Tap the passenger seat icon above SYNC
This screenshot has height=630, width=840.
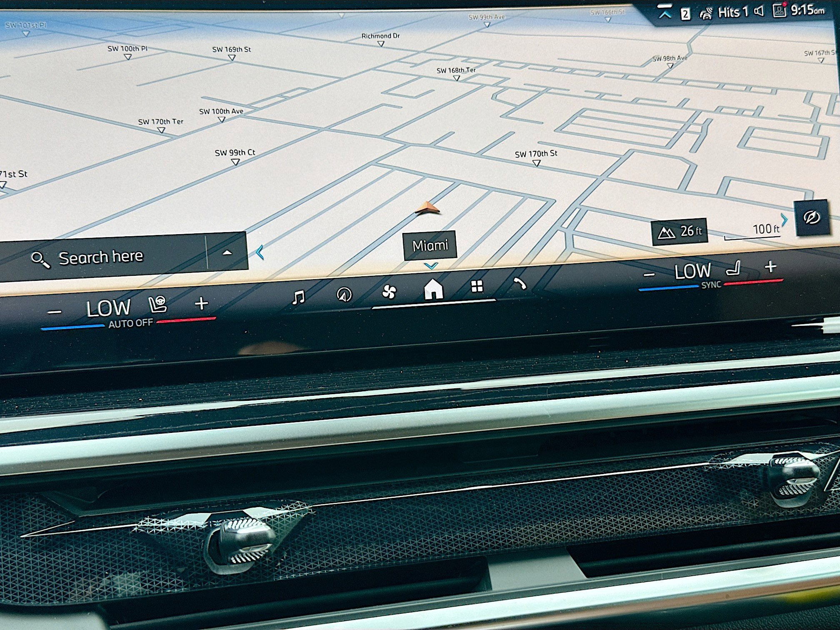(x=734, y=267)
